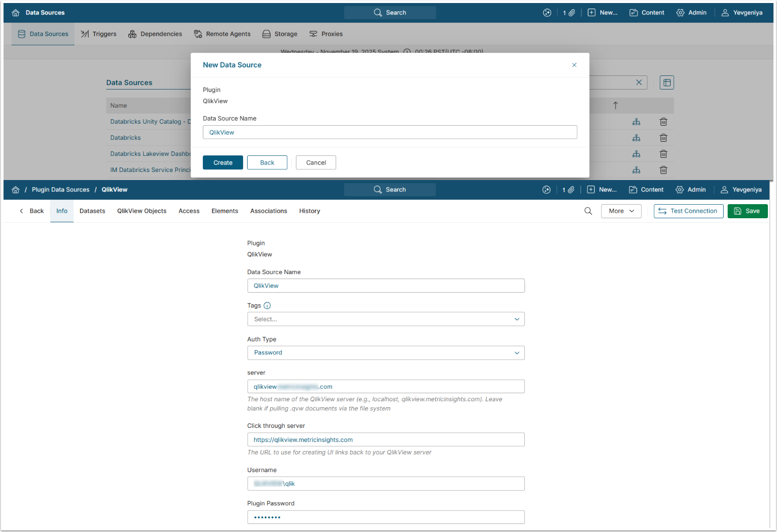Image resolution: width=777 pixels, height=532 pixels.
Task: Open the Databricks Lakeview Dashboard data source link
Action: point(150,154)
